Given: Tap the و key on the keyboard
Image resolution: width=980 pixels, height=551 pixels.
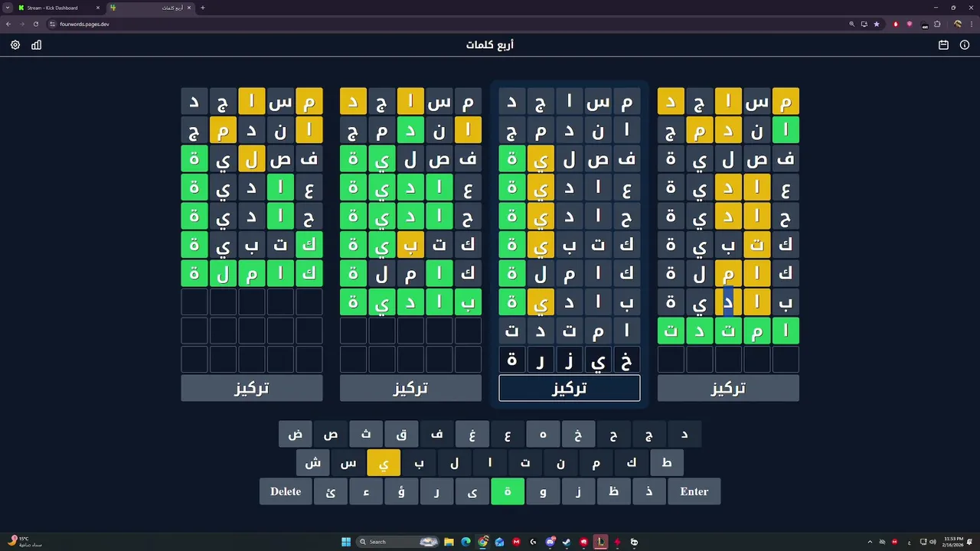Looking at the screenshot, I should [x=543, y=491].
